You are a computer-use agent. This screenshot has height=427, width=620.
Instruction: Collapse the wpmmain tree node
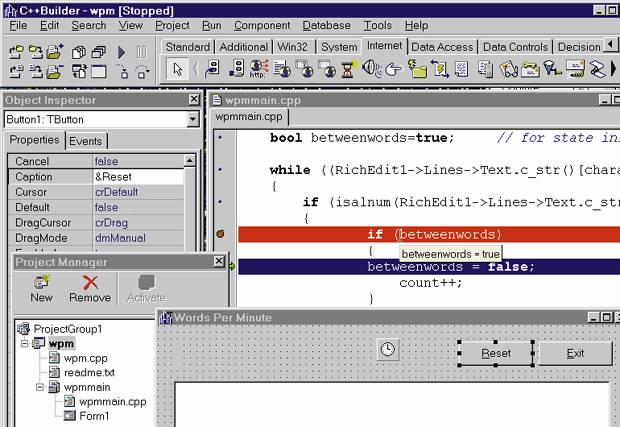[39, 387]
